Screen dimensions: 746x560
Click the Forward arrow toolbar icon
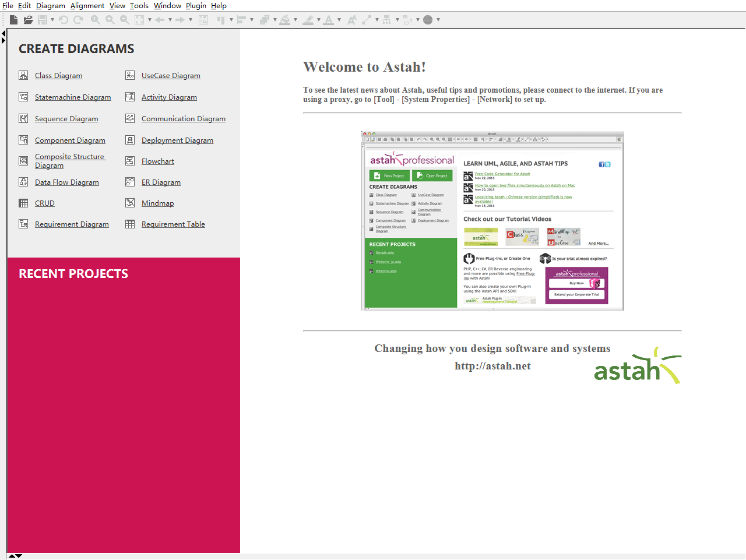tap(180, 20)
